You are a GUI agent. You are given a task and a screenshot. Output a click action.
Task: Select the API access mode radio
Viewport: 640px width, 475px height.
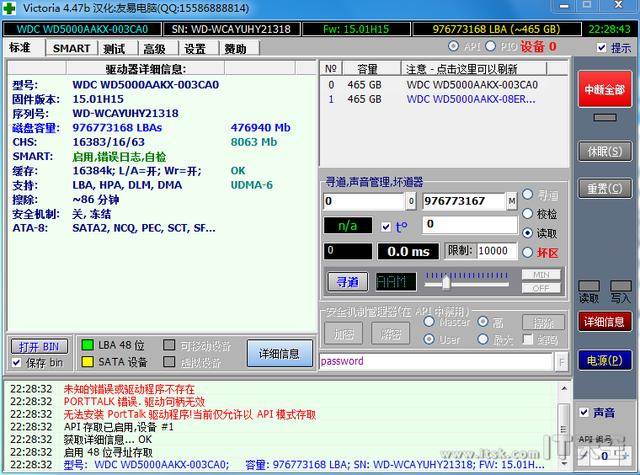453,46
